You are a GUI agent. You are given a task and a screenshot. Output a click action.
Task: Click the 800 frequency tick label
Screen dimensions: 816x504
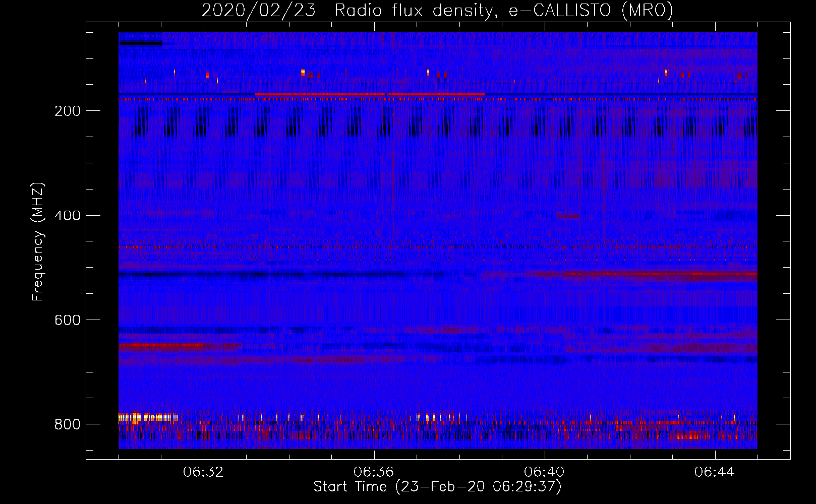[x=67, y=424]
